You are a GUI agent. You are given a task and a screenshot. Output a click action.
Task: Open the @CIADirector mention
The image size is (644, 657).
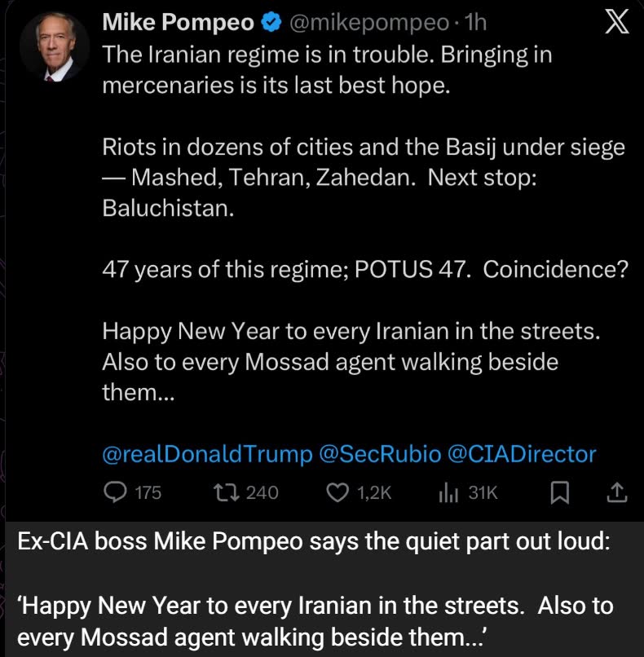point(522,454)
